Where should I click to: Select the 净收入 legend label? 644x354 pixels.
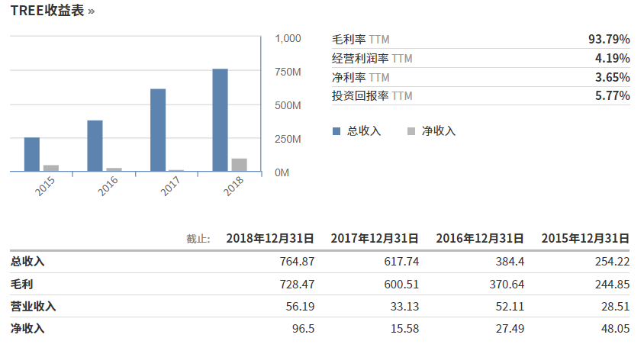(439, 131)
